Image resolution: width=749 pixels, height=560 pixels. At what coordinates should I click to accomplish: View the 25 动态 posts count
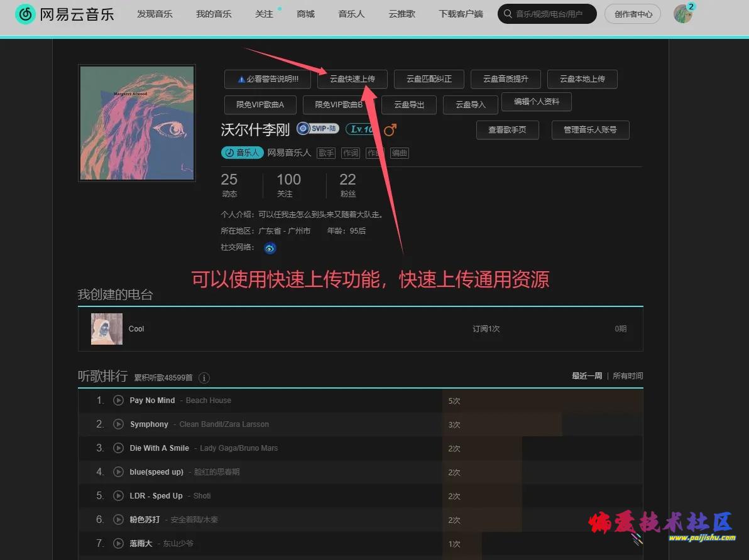pos(229,185)
